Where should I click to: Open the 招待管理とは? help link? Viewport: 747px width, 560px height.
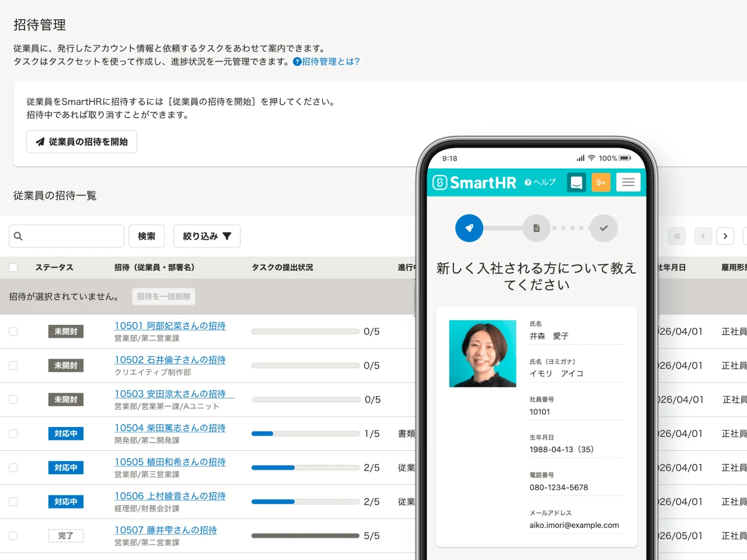coord(327,60)
